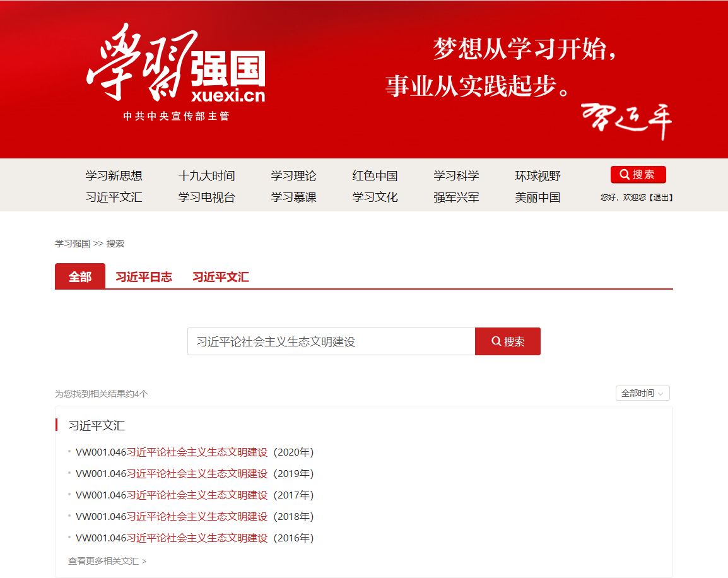This screenshot has height=578, width=728.
Task: Focus the search input with 习近平论社会主义生态文明建设
Action: tap(331, 341)
